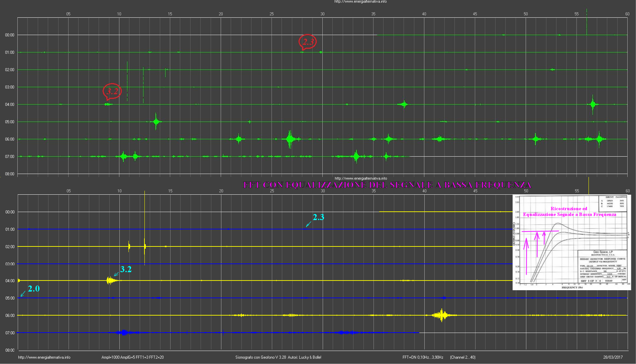The height and width of the screenshot is (364, 636).
Task: Click minute label 05 above the green chart
Action: [x=68, y=14]
